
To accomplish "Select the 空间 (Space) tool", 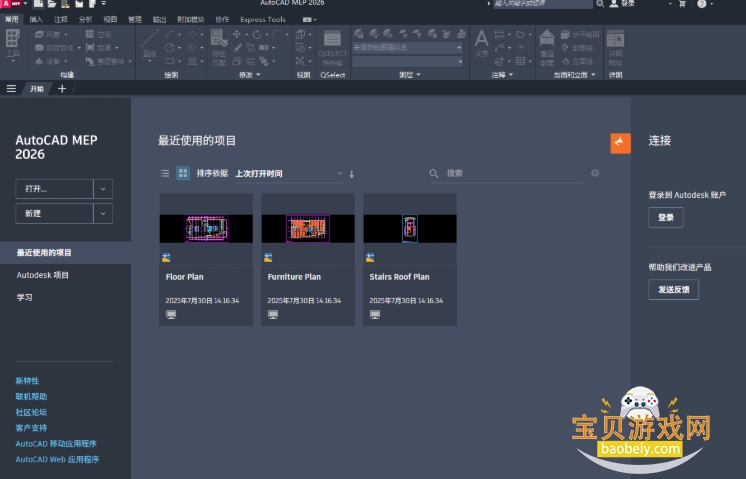I will click(x=98, y=34).
